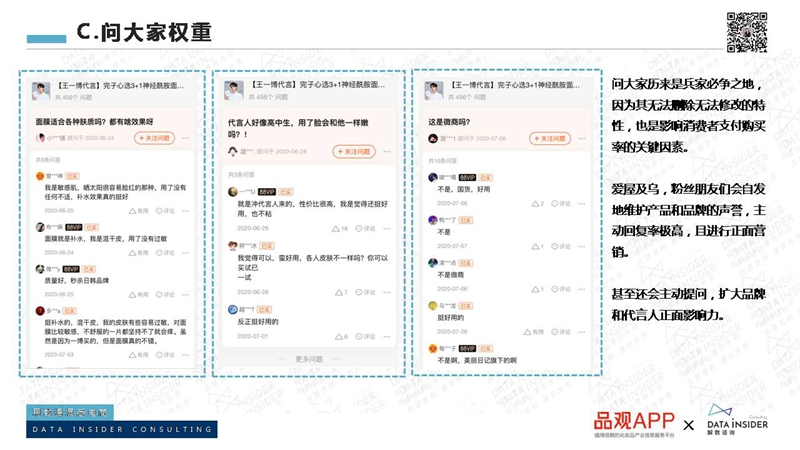The height and width of the screenshot is (450, 800).
Task: Open avatar of '不是啊，美丽日记旗下的啊' answerer
Action: (x=433, y=348)
